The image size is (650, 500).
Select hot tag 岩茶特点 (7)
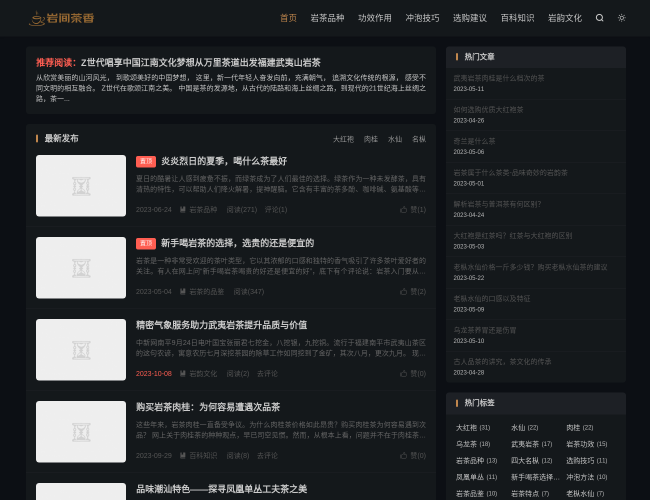click(x=530, y=494)
